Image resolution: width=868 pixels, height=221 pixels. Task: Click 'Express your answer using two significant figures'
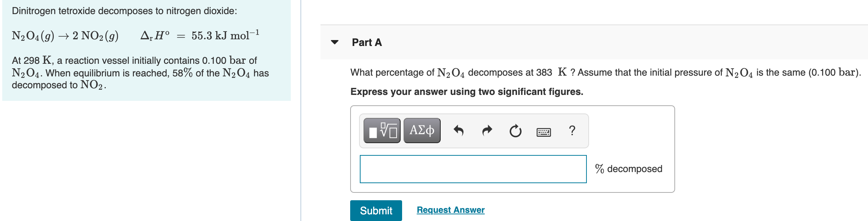(467, 92)
